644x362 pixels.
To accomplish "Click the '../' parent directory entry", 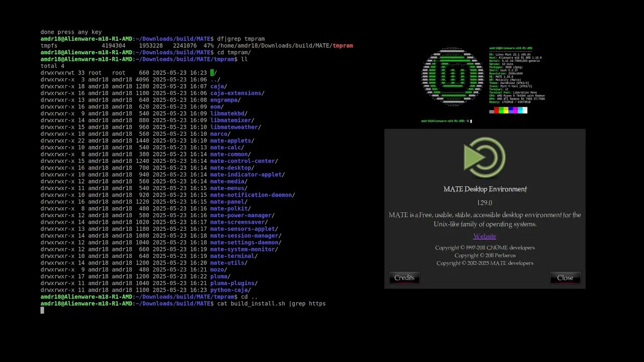I will coord(215,79).
